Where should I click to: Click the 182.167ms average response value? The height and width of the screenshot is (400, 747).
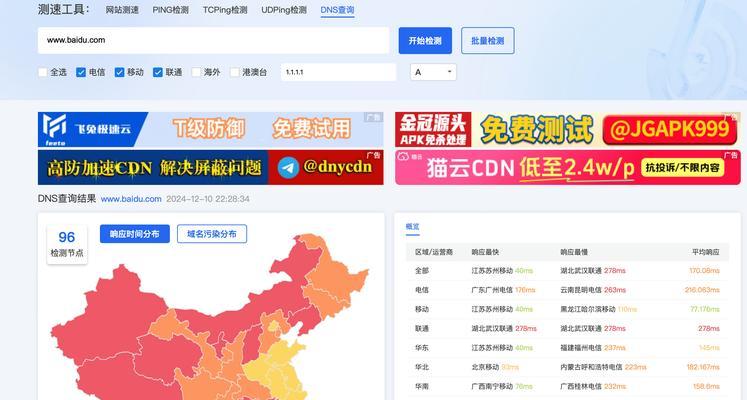tap(703, 367)
